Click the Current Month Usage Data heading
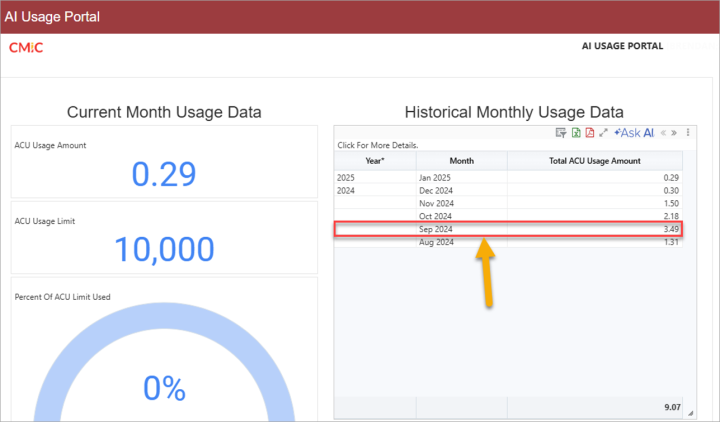Screen dimensions: 720x422 pos(164,112)
